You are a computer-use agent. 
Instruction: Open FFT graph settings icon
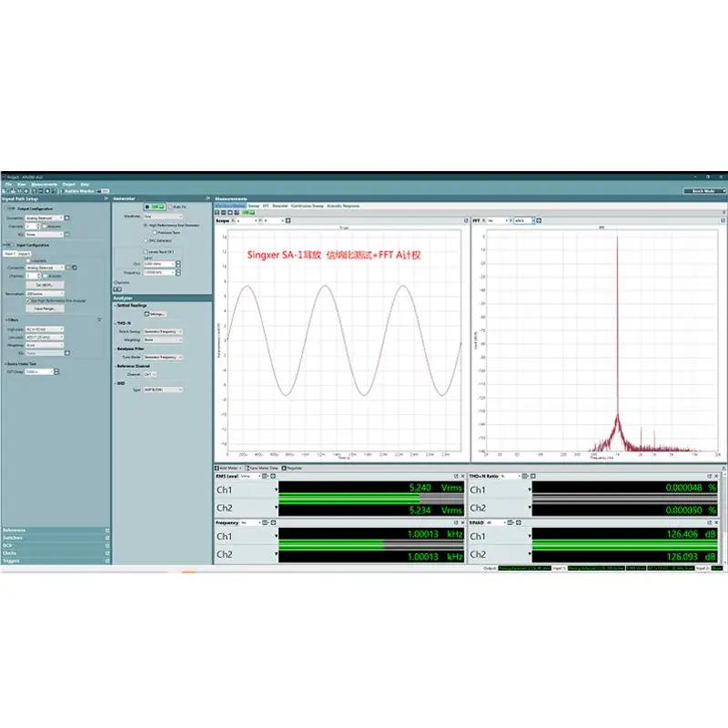pyautogui.click(x=539, y=220)
